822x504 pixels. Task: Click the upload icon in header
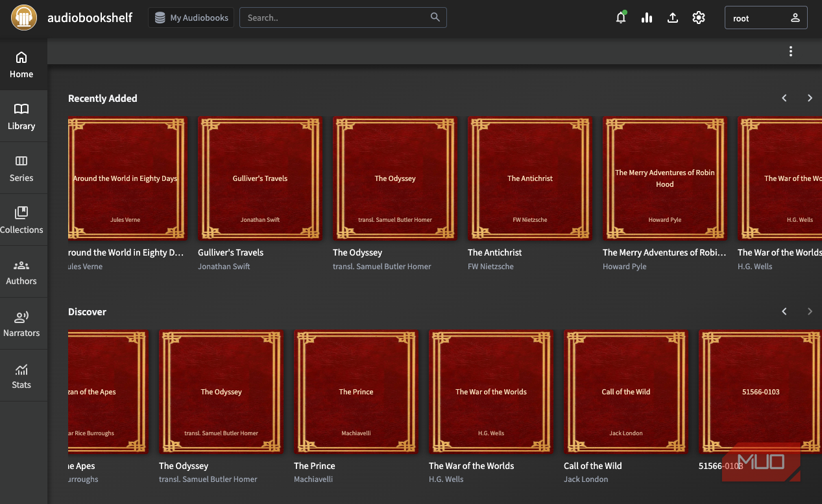point(673,18)
